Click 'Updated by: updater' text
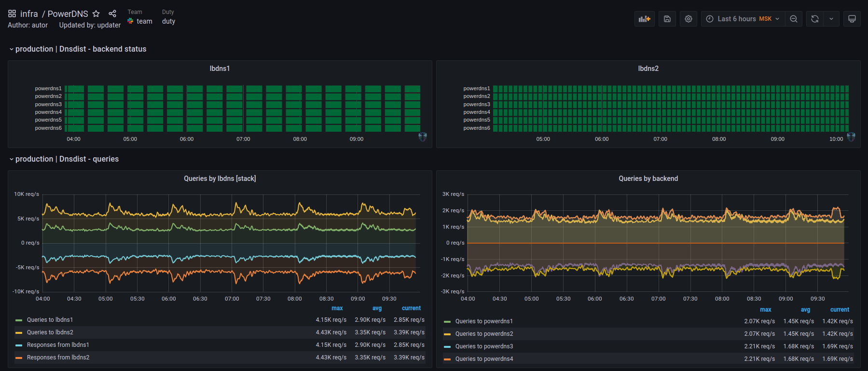 click(x=90, y=25)
